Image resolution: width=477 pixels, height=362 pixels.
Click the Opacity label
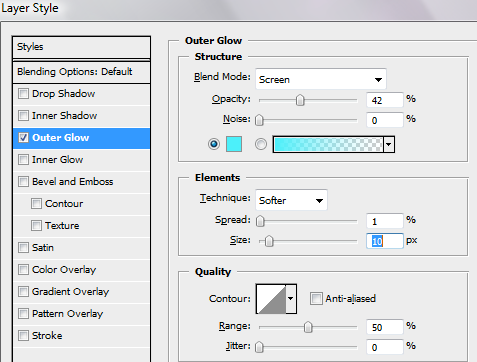pos(231,99)
